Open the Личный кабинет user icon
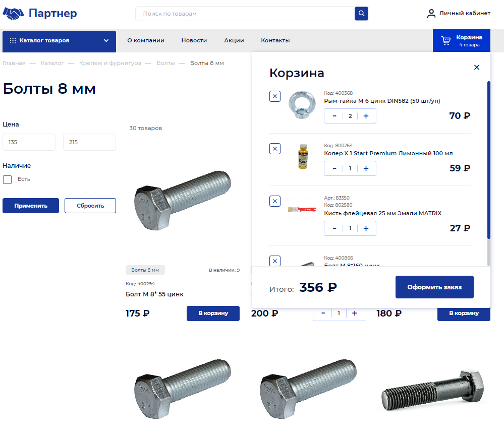Screen dimensions: 504x437 431,14
